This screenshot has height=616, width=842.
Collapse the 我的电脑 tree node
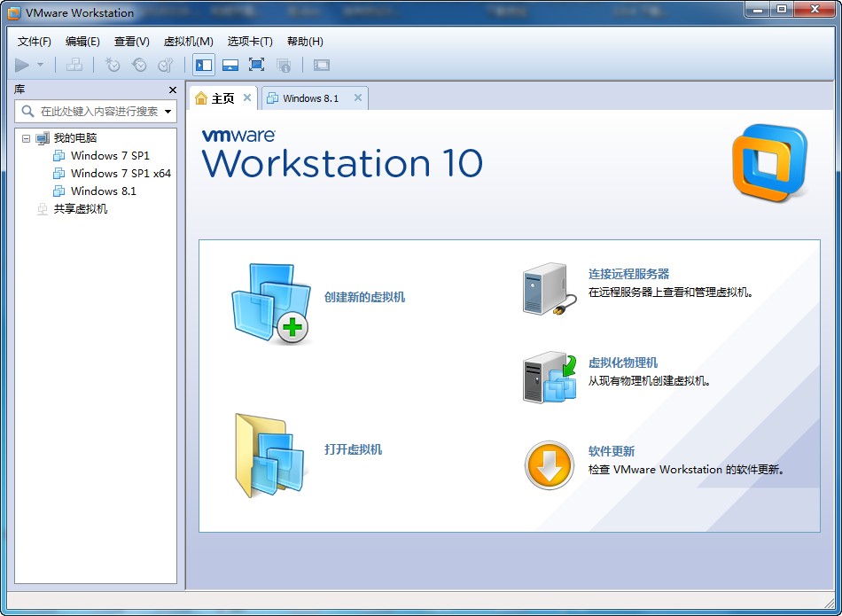tap(25, 137)
